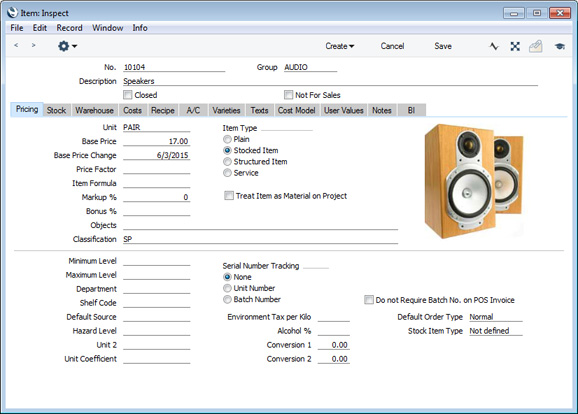
Task: Click the Markup % field
Action: 157,197
